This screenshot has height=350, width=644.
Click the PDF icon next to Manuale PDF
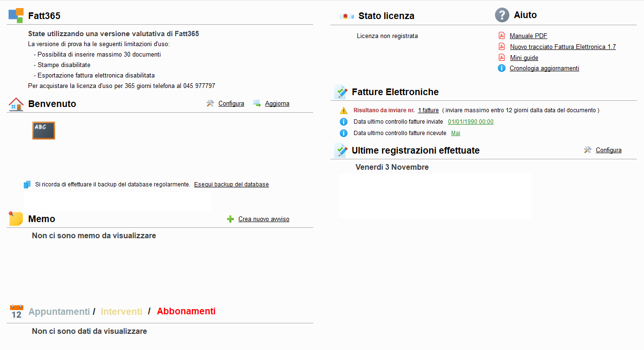pos(501,36)
